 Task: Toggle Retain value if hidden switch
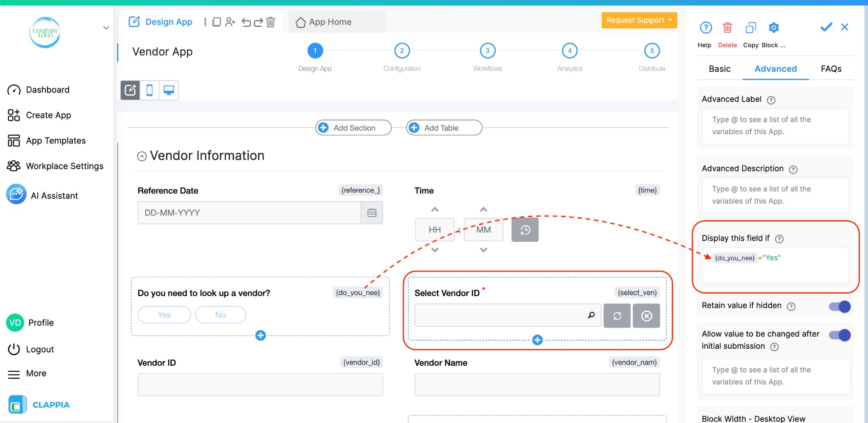coord(840,306)
